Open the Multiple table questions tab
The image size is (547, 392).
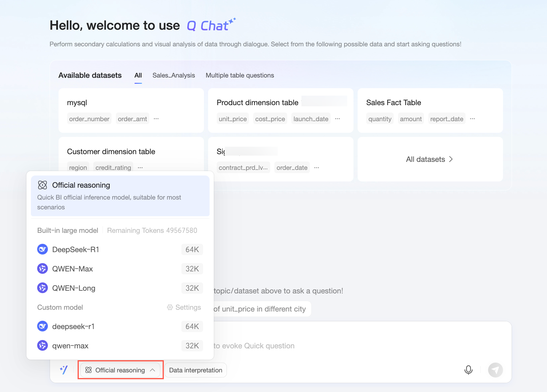240,75
